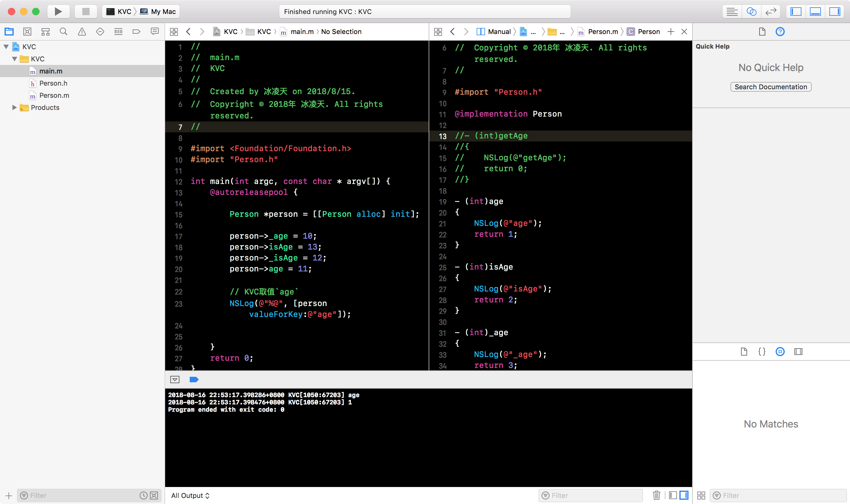Click the blue breakpoint activation icon
This screenshot has width=850, height=504.
coord(194,379)
